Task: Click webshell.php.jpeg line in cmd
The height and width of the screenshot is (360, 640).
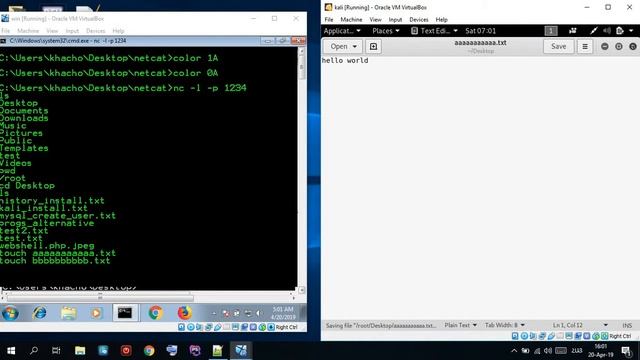Action: 47,246
